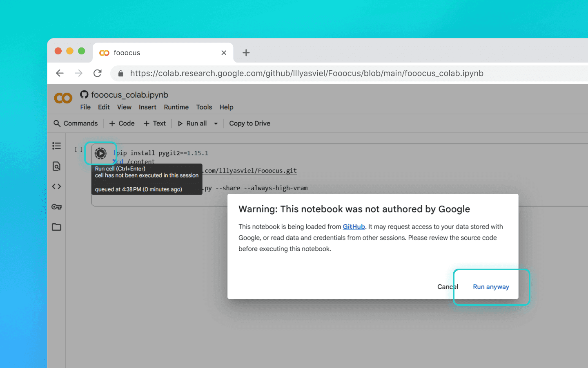Open the Tools menu
The image size is (588, 368).
(204, 107)
